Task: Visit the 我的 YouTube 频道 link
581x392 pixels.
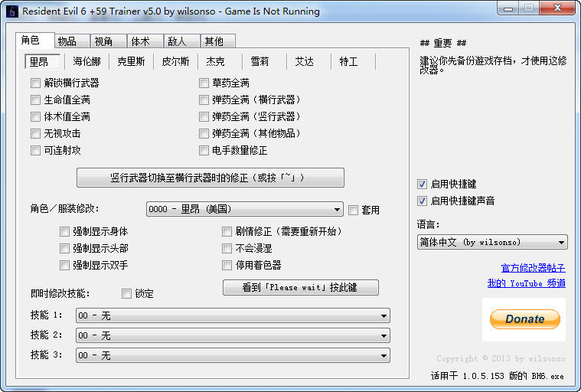Action: (526, 283)
